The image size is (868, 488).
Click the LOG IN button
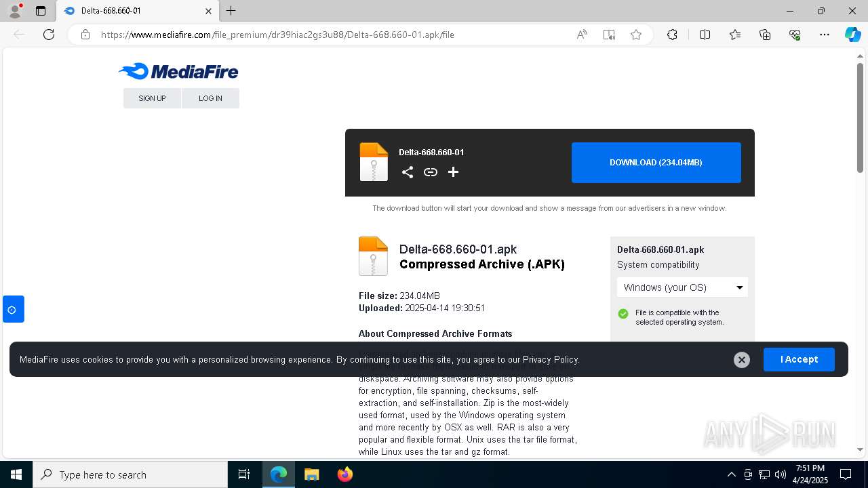pos(210,98)
